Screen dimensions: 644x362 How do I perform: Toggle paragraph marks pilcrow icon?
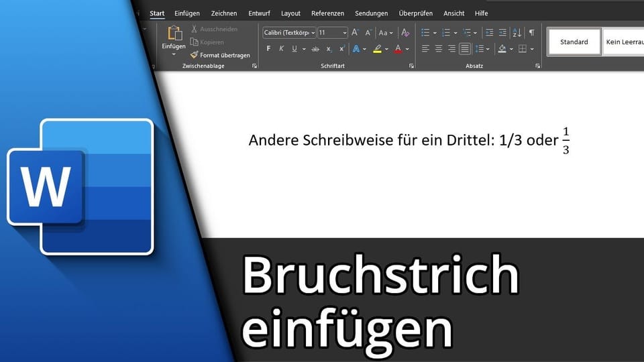pyautogui.click(x=532, y=32)
